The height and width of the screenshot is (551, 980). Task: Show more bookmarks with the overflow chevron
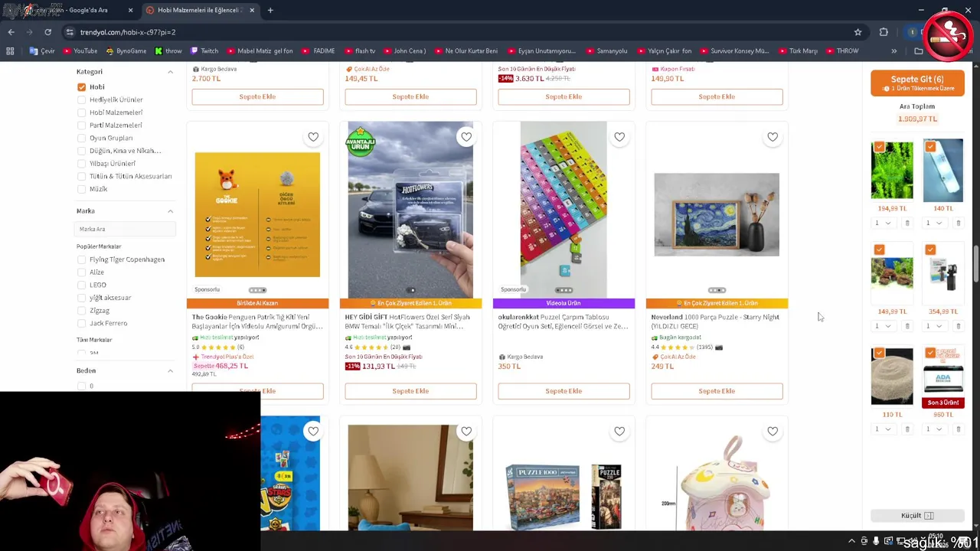click(x=893, y=51)
